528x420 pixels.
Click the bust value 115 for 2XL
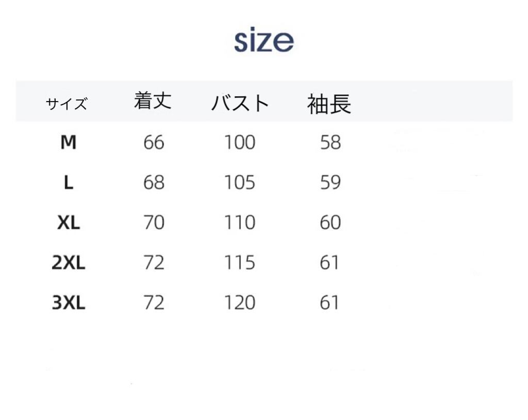tap(239, 263)
